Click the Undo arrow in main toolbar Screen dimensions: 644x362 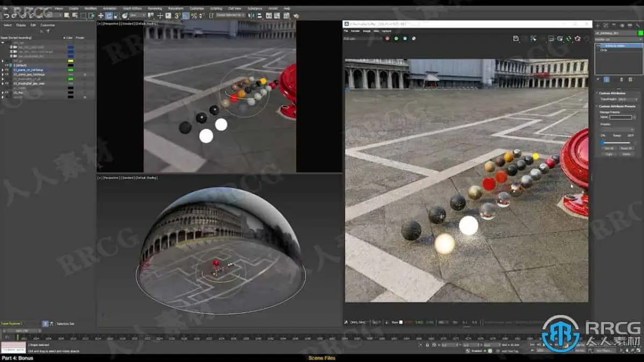pyautogui.click(x=6, y=16)
